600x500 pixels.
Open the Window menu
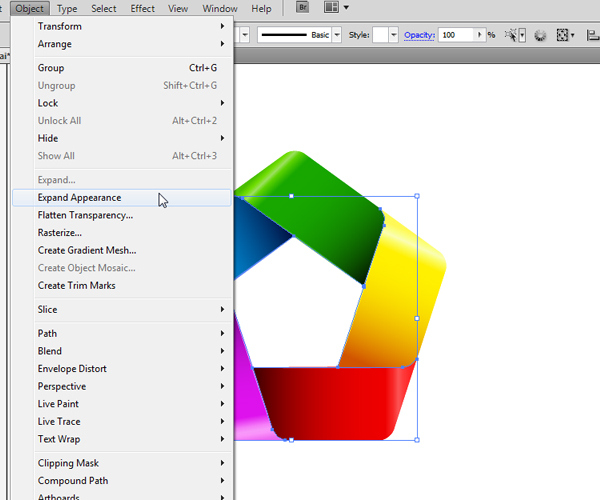pos(220,8)
